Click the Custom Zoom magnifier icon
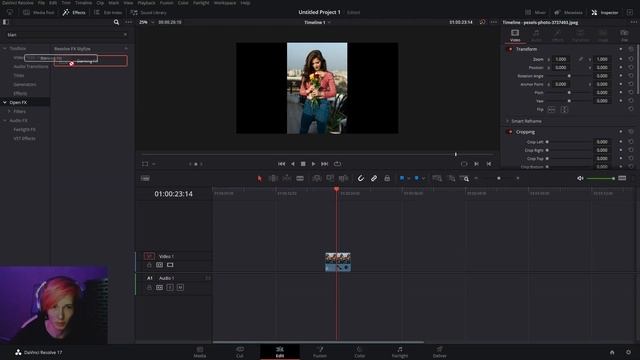 pos(464,178)
